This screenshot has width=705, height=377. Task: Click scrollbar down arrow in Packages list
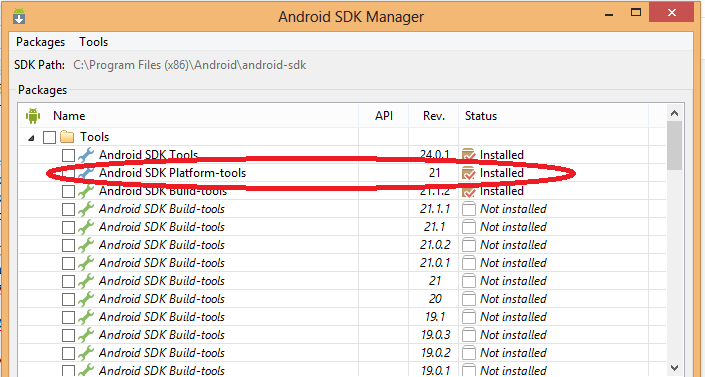click(x=674, y=368)
